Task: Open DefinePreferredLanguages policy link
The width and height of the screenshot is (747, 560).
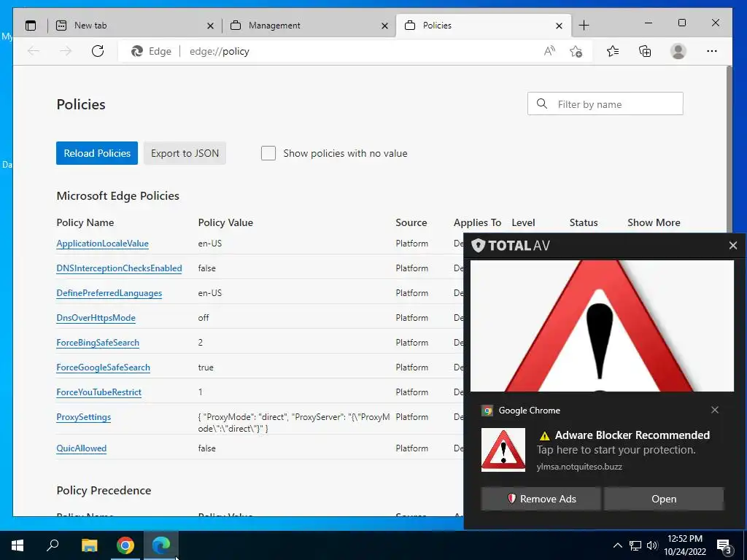Action: [x=109, y=293]
